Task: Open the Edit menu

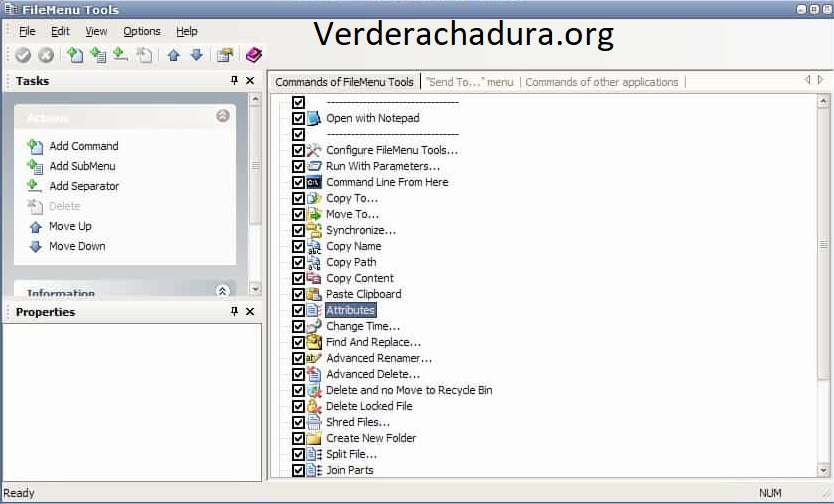Action: coord(60,31)
